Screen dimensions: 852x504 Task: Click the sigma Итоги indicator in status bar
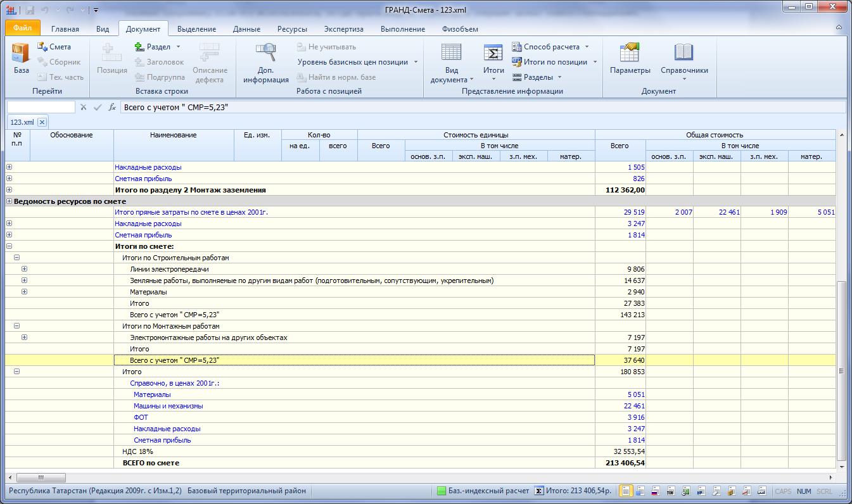[538, 491]
